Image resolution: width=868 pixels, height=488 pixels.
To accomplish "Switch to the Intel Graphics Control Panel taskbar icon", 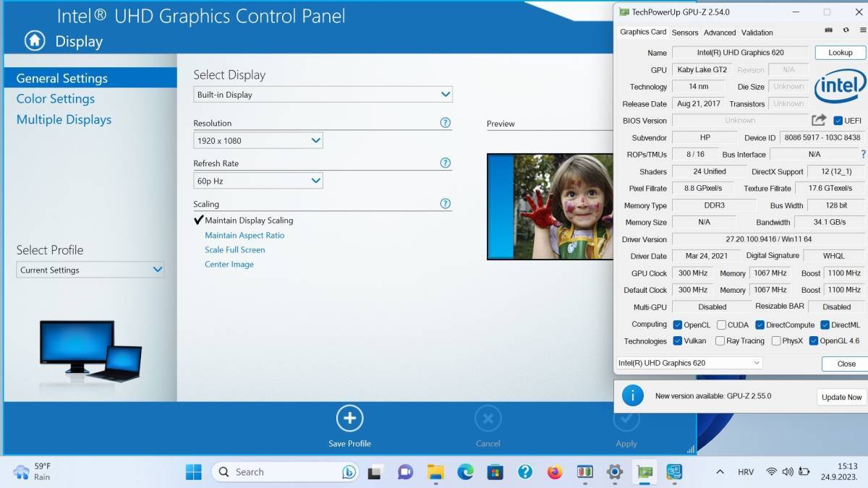I will coord(674,472).
